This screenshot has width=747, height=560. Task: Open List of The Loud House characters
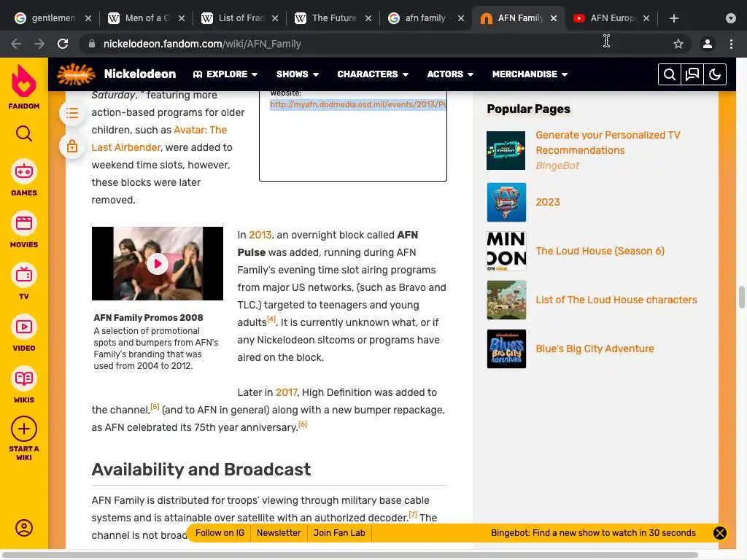616,300
